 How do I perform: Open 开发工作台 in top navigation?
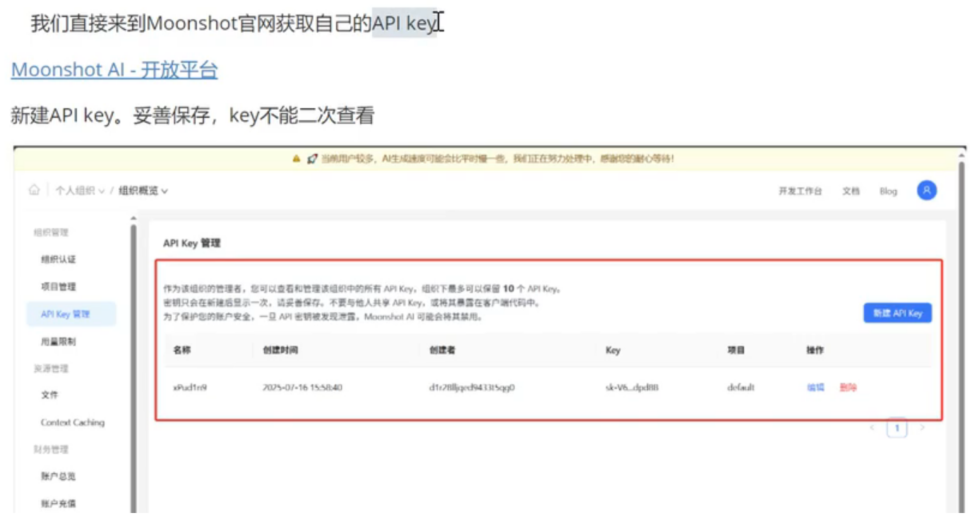[x=800, y=191]
